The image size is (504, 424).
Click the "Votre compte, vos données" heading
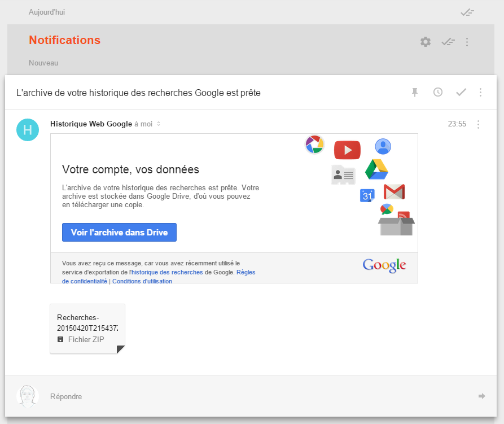(130, 169)
